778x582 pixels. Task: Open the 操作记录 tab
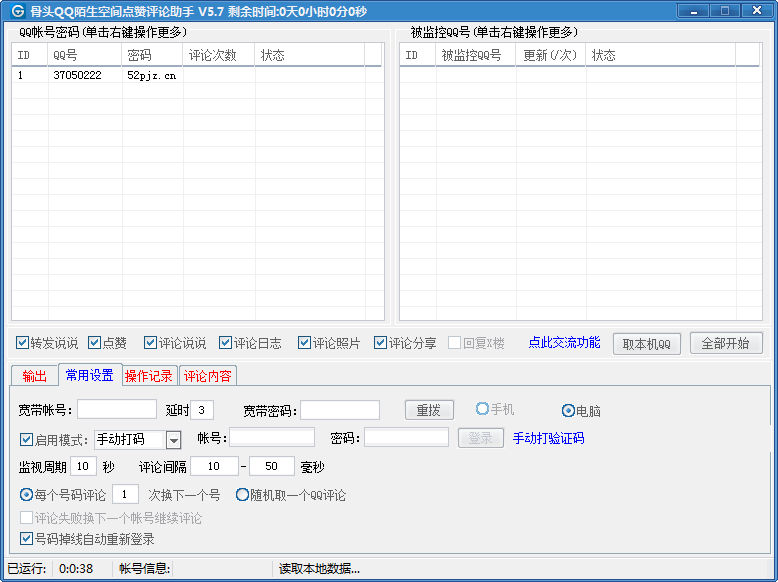point(148,376)
